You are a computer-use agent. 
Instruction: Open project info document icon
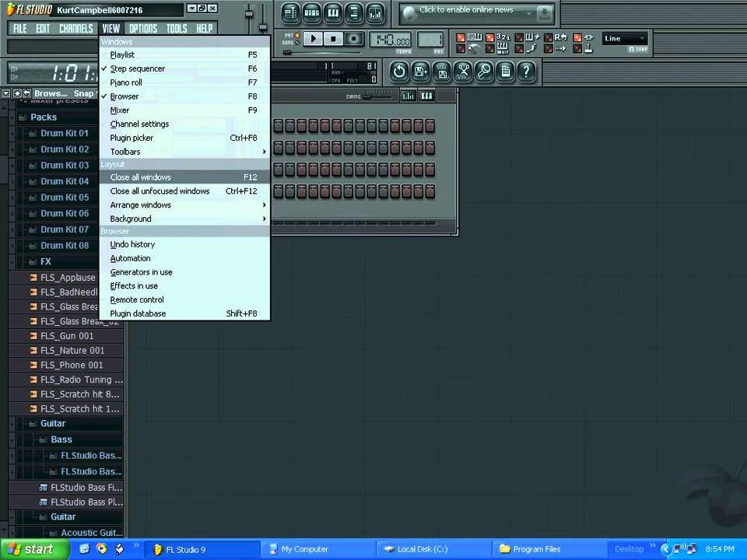506,72
